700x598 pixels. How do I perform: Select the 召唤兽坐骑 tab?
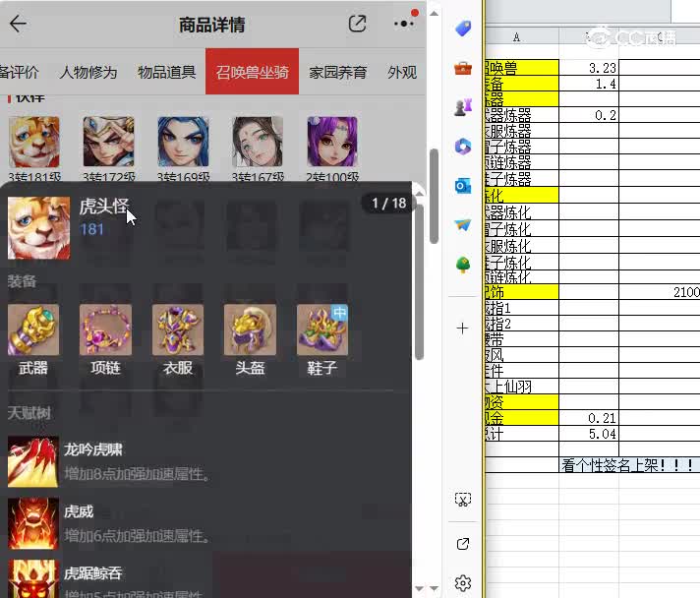click(253, 72)
